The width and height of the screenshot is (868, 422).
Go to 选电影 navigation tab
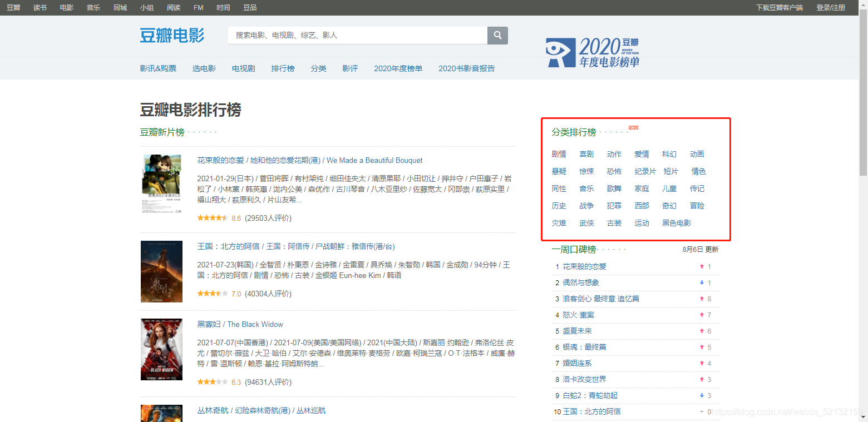[204, 68]
